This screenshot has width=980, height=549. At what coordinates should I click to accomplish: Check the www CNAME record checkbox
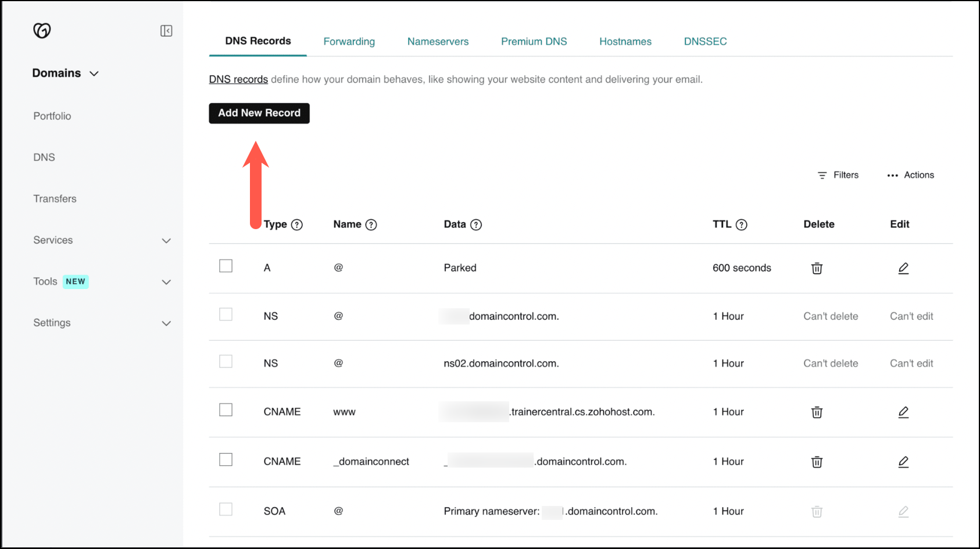click(x=226, y=410)
